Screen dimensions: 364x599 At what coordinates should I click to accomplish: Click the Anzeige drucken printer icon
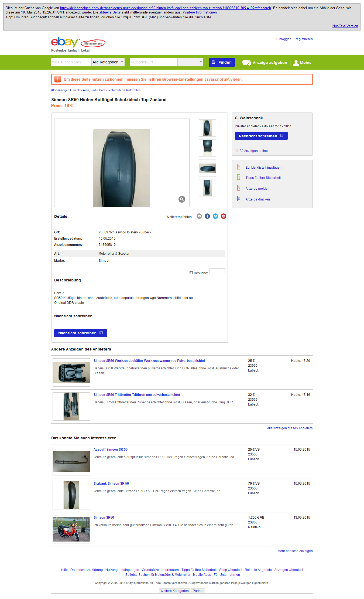pos(239,199)
